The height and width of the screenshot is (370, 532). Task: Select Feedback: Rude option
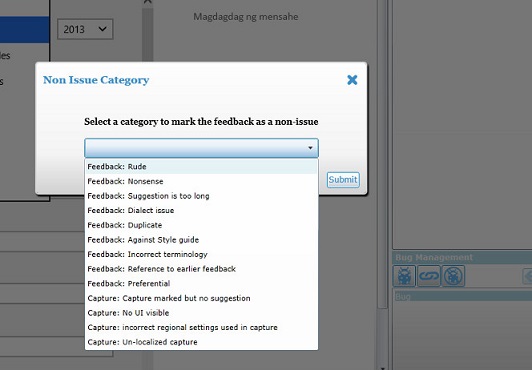click(202, 167)
